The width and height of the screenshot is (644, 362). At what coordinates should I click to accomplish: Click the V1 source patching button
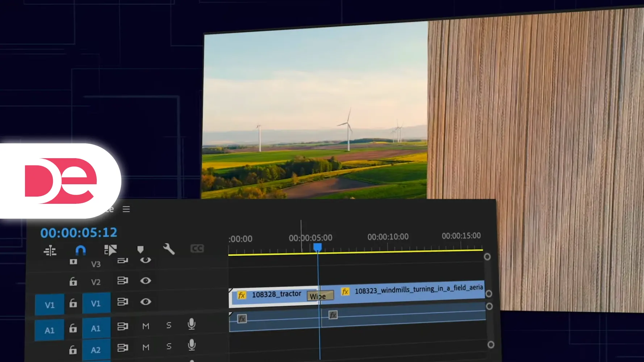tap(50, 305)
